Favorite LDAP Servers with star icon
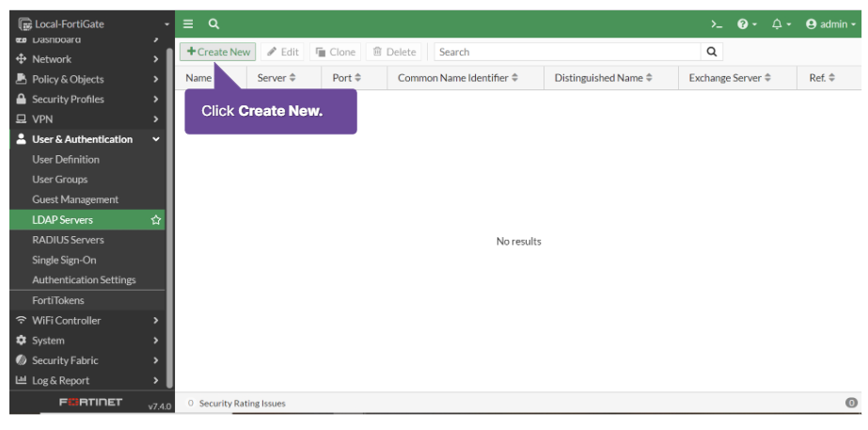This screenshot has height=430, width=868. [156, 220]
